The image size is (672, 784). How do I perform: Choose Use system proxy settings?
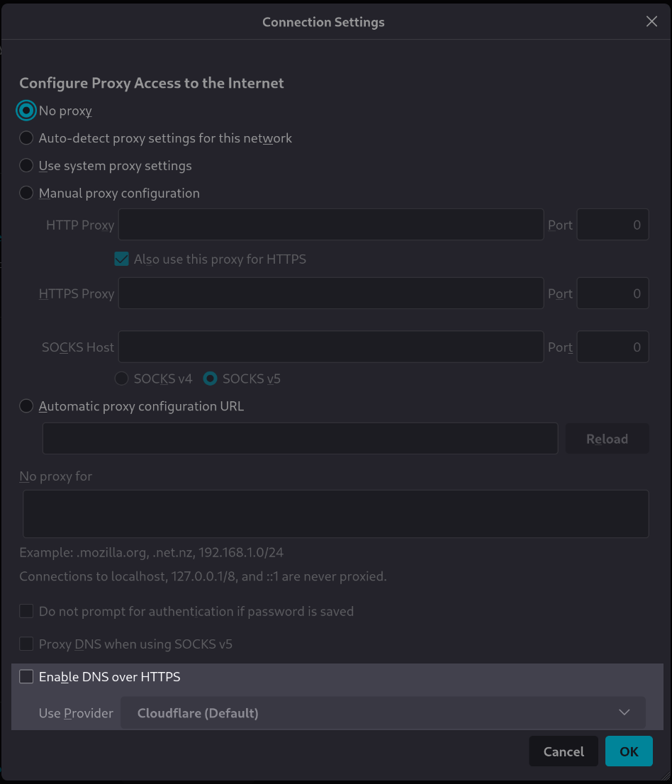[x=26, y=165]
